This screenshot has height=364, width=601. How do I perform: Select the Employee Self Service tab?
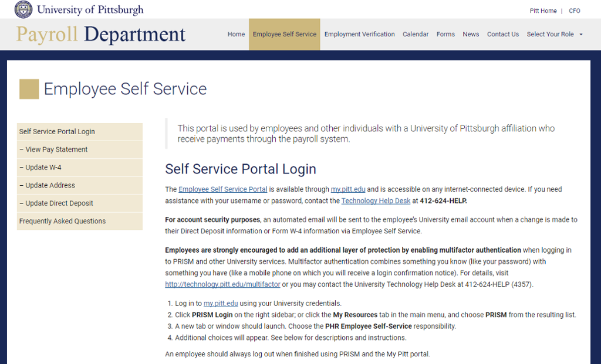284,35
